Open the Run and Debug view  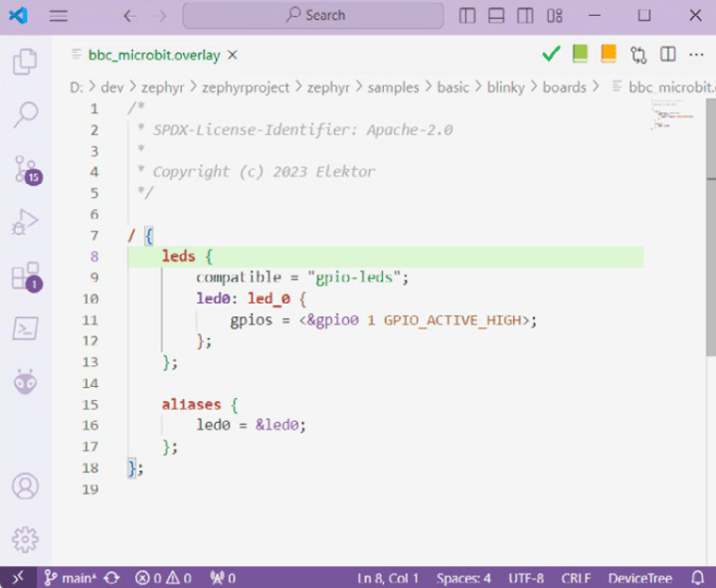point(25,222)
